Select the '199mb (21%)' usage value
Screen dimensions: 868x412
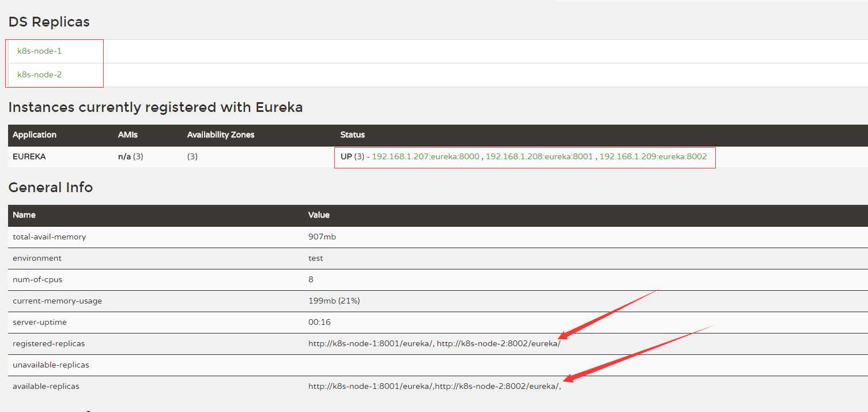click(334, 301)
